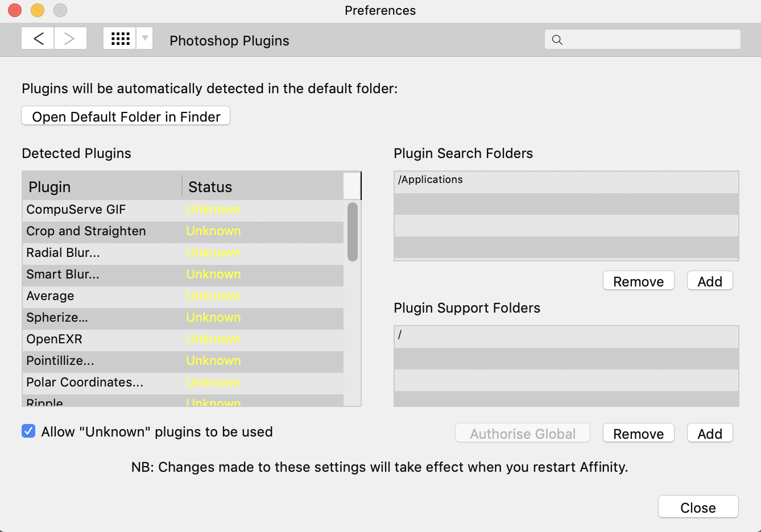Show all preferences grid icon
This screenshot has height=532, width=761.
[x=120, y=39]
